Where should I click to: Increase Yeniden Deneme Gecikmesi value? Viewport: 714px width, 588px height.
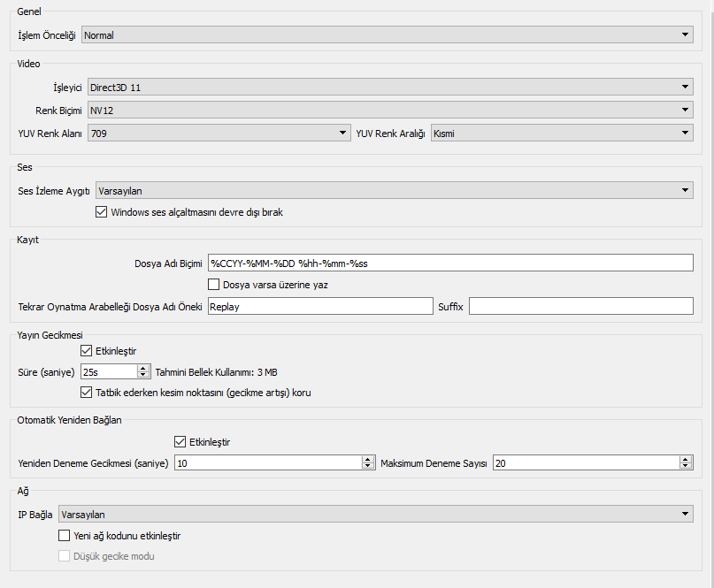pos(368,460)
